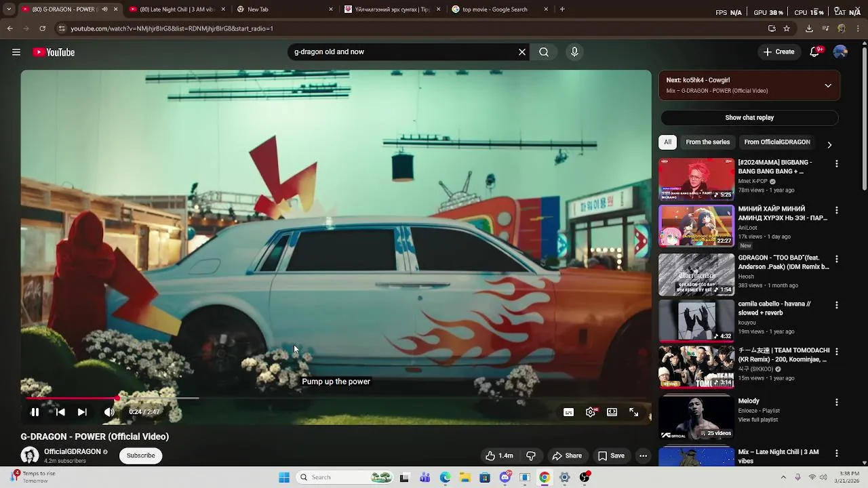
Task: Open File Explorer from the taskbar
Action: [465, 478]
